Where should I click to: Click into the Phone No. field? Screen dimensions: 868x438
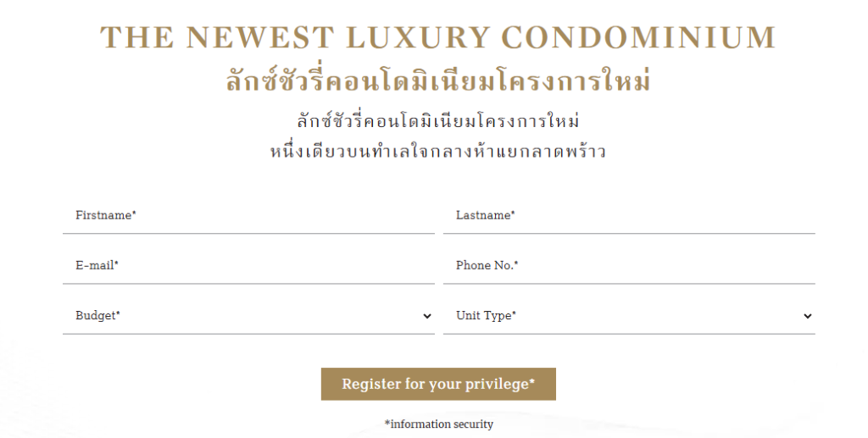click(629, 266)
